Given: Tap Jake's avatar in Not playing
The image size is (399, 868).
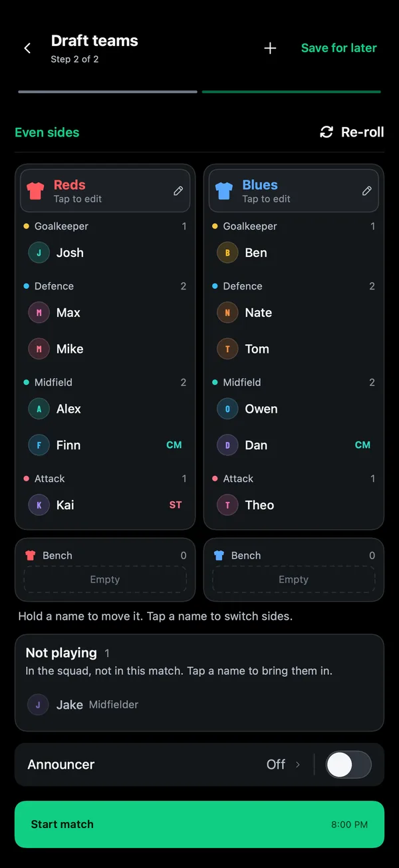Looking at the screenshot, I should tap(38, 704).
